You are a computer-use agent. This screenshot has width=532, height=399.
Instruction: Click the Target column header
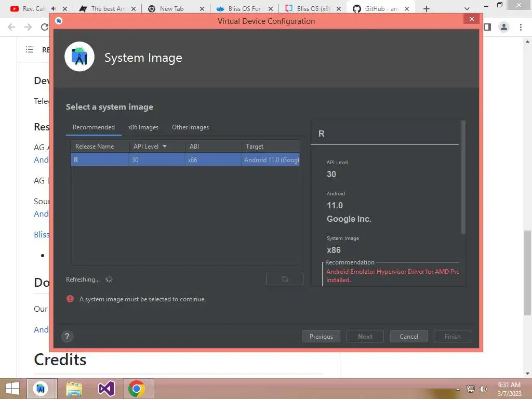click(270, 146)
